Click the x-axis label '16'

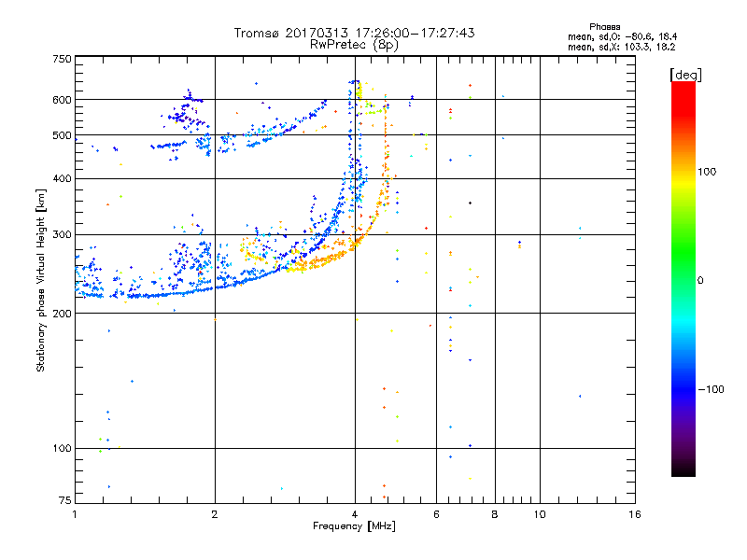point(635,514)
